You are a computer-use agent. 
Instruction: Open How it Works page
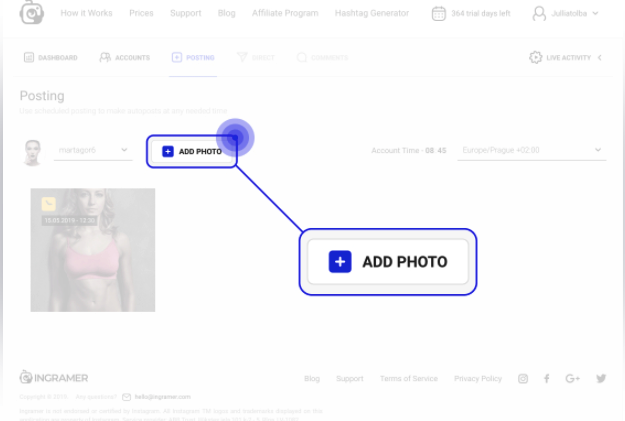click(x=86, y=13)
